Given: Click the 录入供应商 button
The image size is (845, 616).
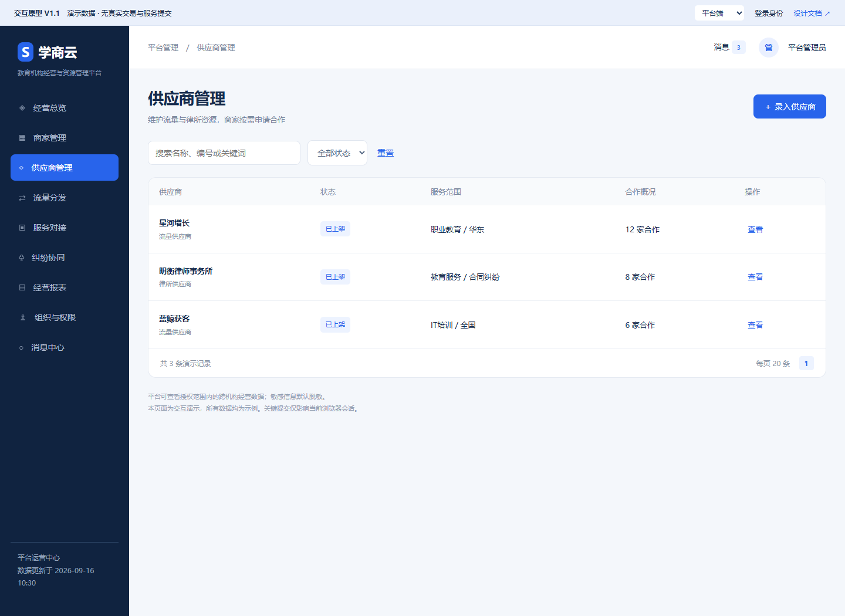Looking at the screenshot, I should (790, 107).
